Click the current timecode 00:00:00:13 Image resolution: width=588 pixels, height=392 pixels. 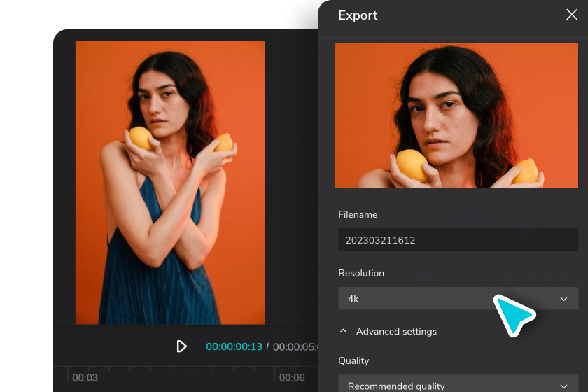click(x=234, y=346)
